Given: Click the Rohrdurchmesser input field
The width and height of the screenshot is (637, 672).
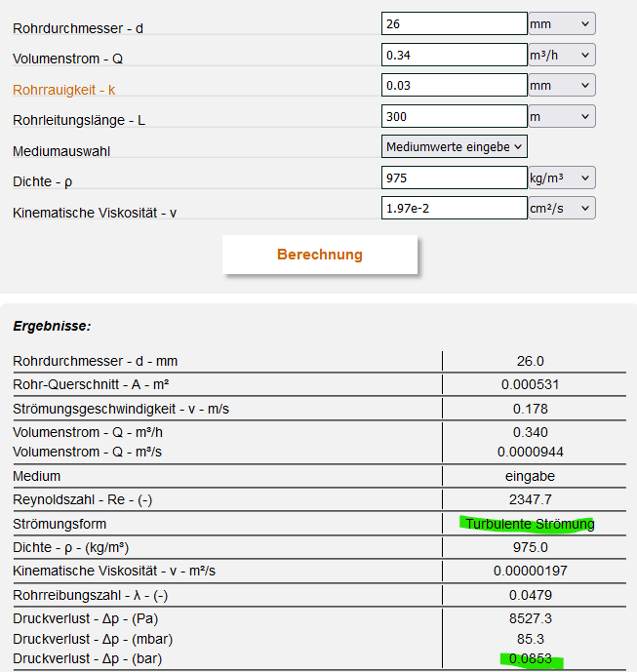Looking at the screenshot, I should (x=454, y=23).
